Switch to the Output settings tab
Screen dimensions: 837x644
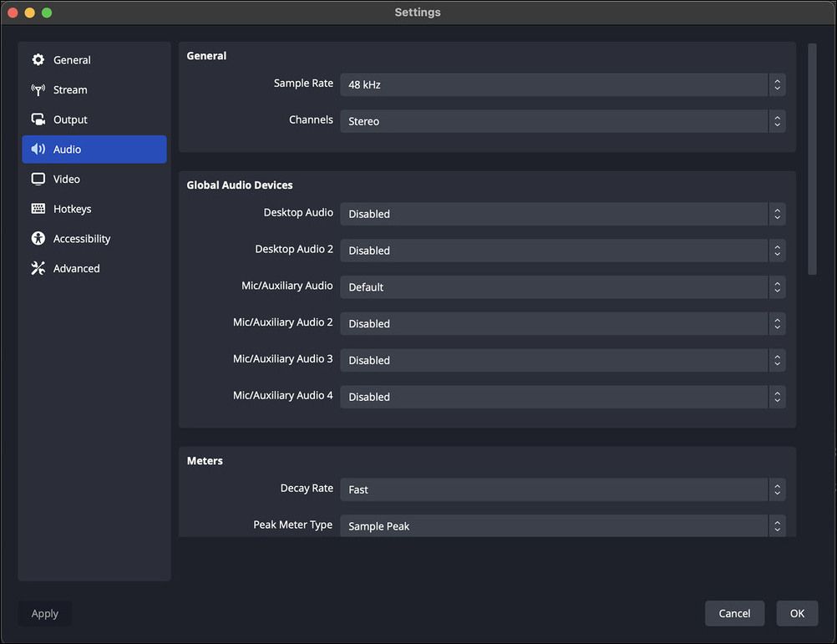coord(70,119)
